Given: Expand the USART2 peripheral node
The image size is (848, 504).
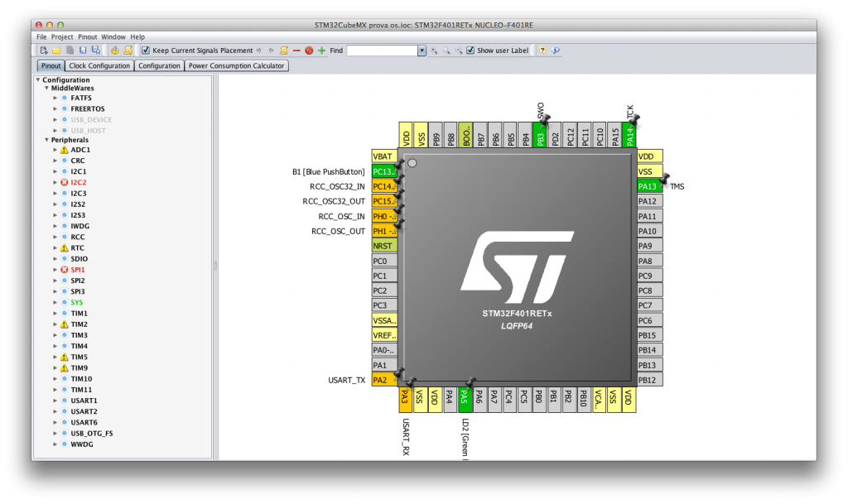Looking at the screenshot, I should (x=55, y=411).
